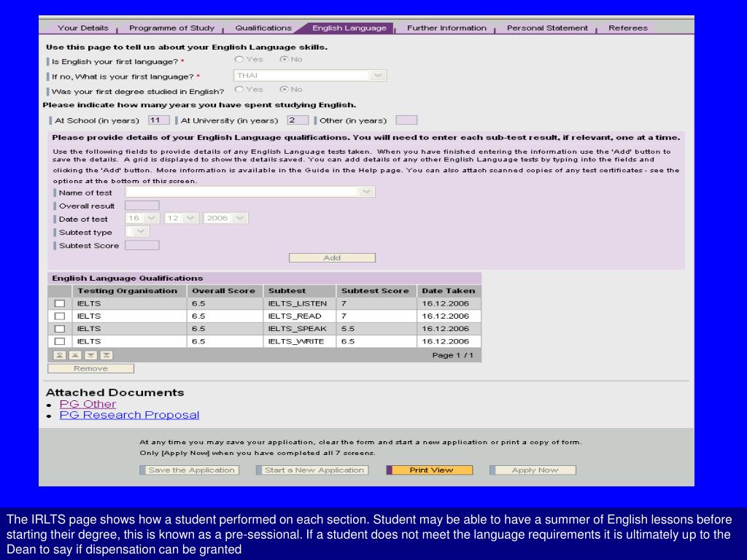Select Yes for English first language
The height and width of the screenshot is (560, 747).
tap(239, 59)
